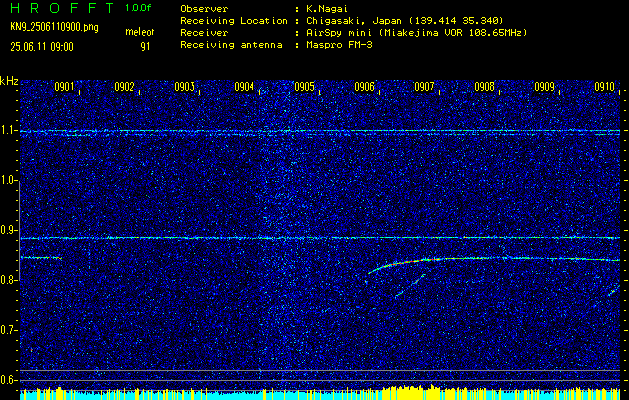Click the date stamp 25.06.11 09:00
The image size is (629, 400).
coord(42,47)
